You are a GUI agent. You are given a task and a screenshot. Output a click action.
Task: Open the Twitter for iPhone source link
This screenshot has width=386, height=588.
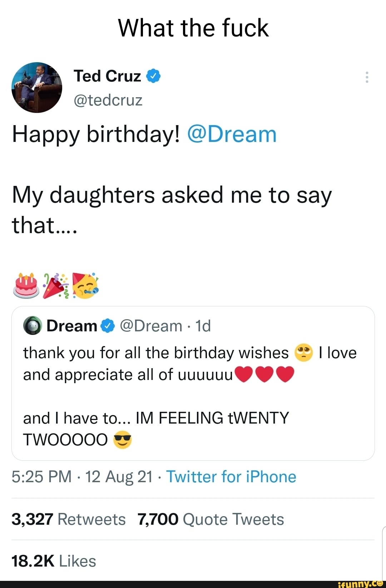coord(231,477)
